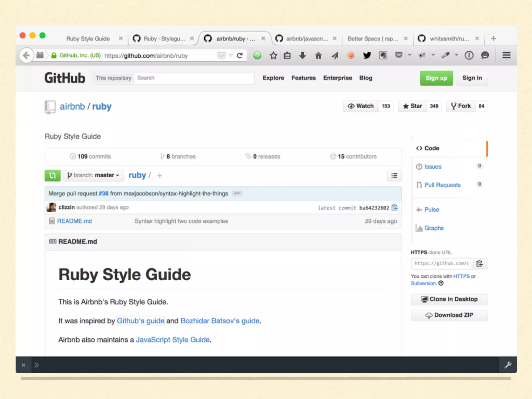Click the home icon in toolbar
This screenshot has height=399, width=532.
coord(318,55)
